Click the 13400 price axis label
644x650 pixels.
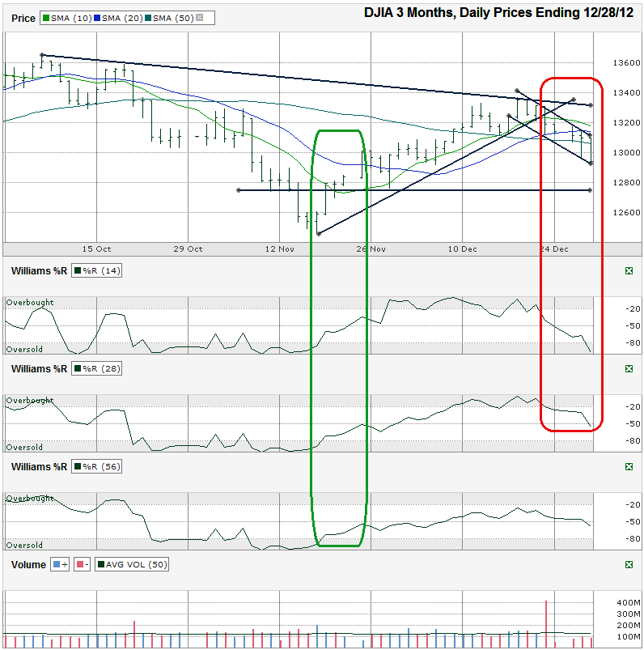[626, 93]
